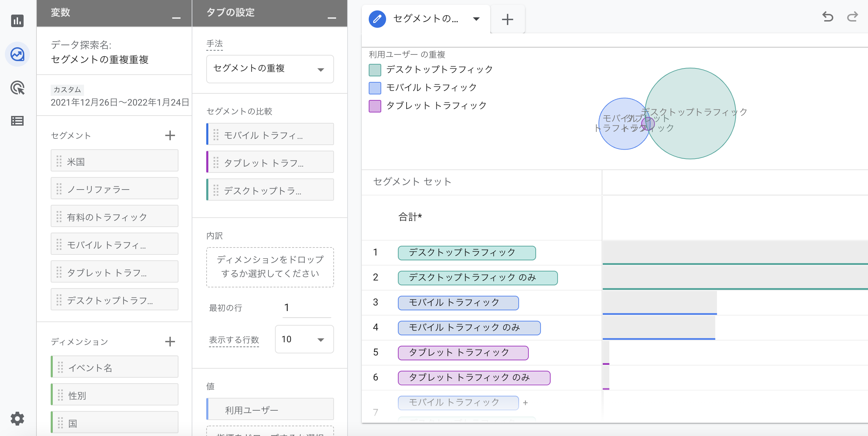Select デスクトップトラフィック のみ segment chip in table

[477, 278]
